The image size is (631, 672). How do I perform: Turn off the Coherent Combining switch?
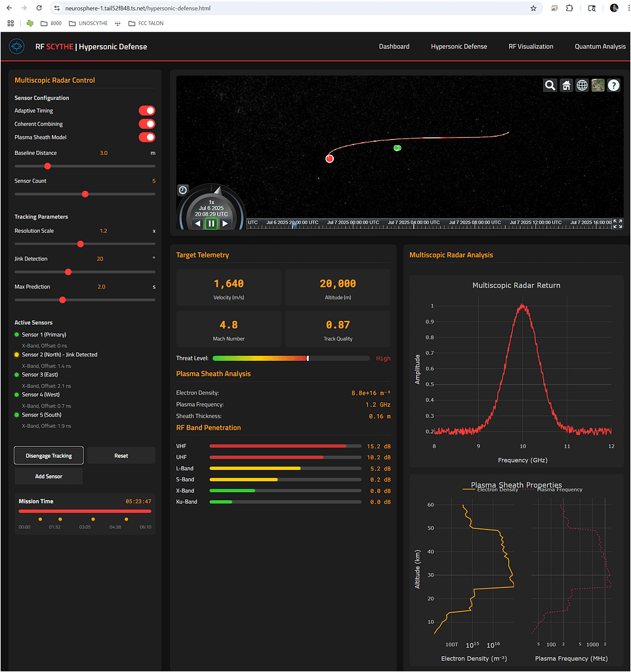[147, 124]
